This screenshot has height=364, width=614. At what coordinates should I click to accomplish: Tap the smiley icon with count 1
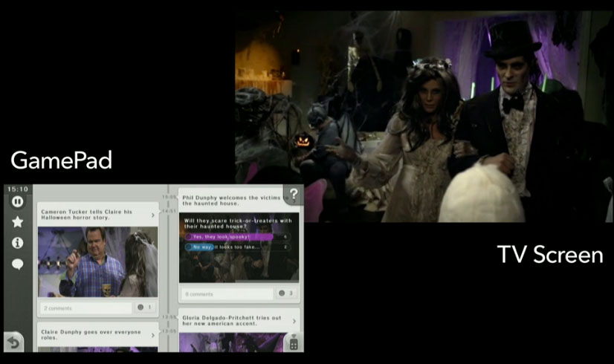tap(140, 308)
